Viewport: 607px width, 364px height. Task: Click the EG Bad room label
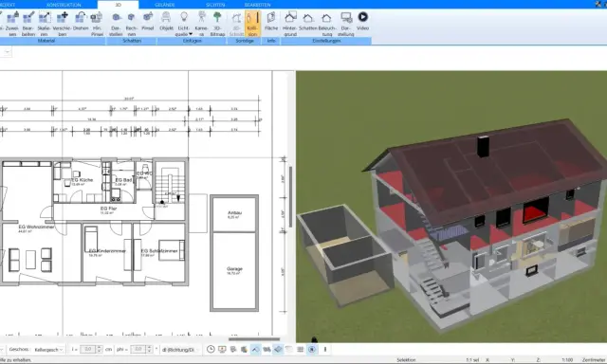coord(123,180)
